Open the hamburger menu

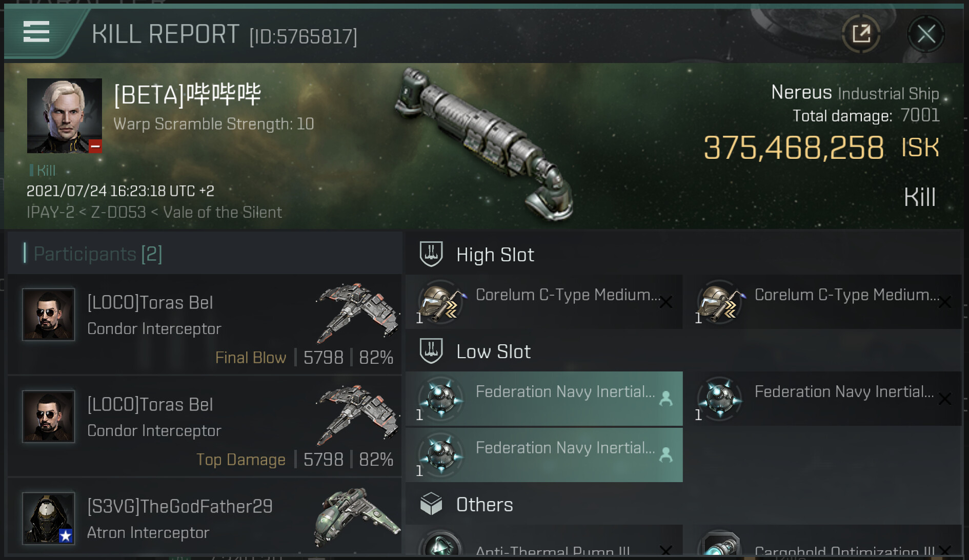(x=36, y=32)
